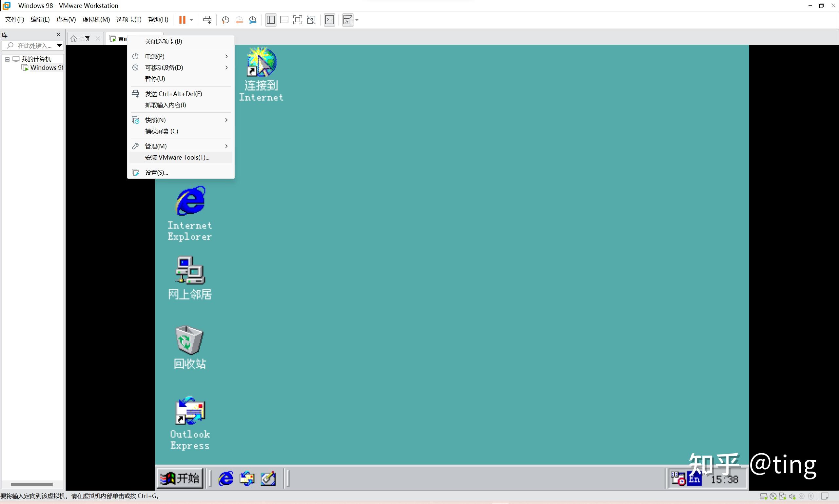The image size is (839, 504).
Task: Click the stretch guest display icon
Action: tap(347, 20)
